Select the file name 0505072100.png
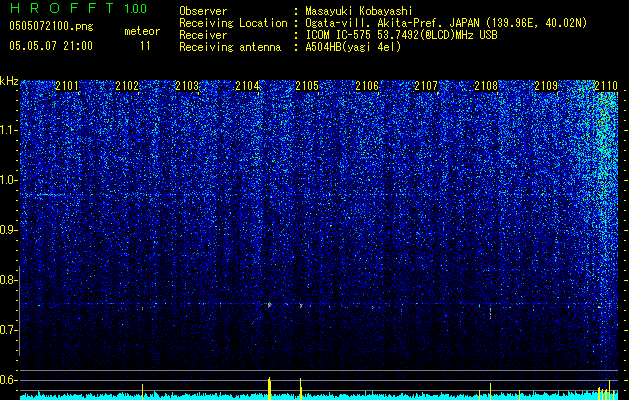The width and height of the screenshot is (629, 400). click(x=51, y=26)
